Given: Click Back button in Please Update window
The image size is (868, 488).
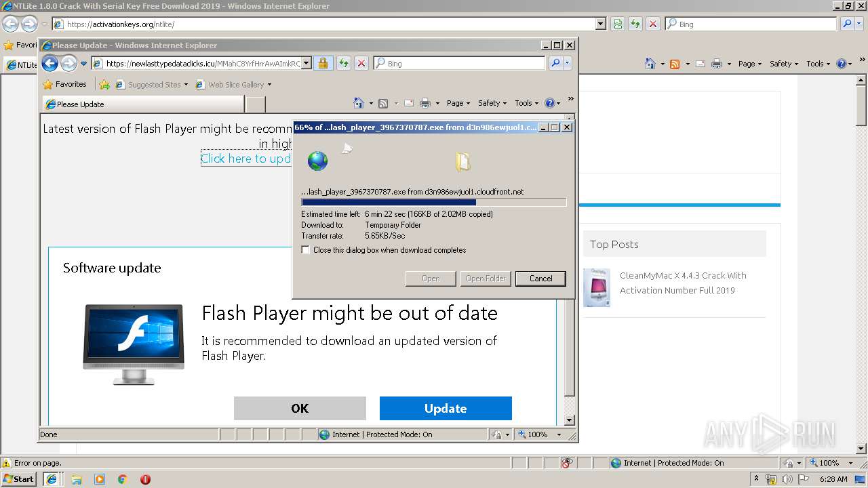Looking at the screenshot, I should pyautogui.click(x=50, y=63).
